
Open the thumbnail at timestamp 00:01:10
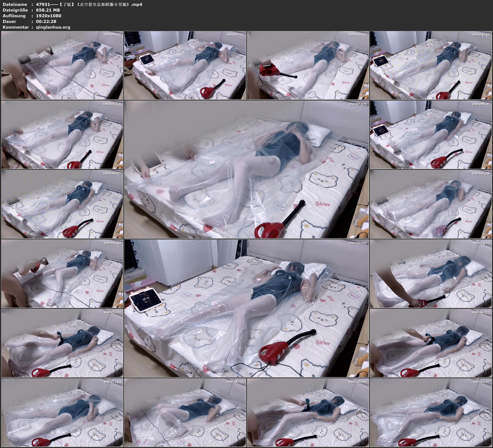click(x=62, y=65)
